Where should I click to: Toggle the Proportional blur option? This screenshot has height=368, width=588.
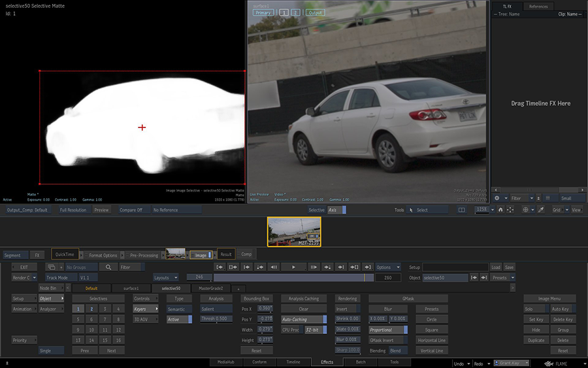coord(387,330)
